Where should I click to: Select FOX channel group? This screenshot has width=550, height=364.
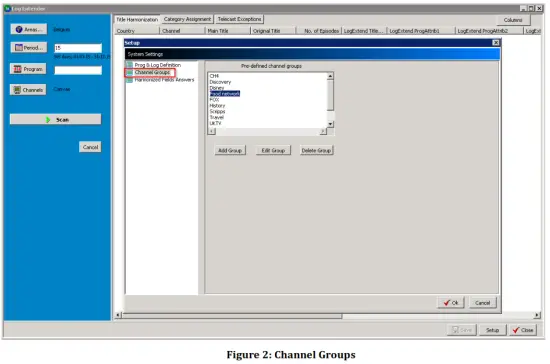coord(214,100)
